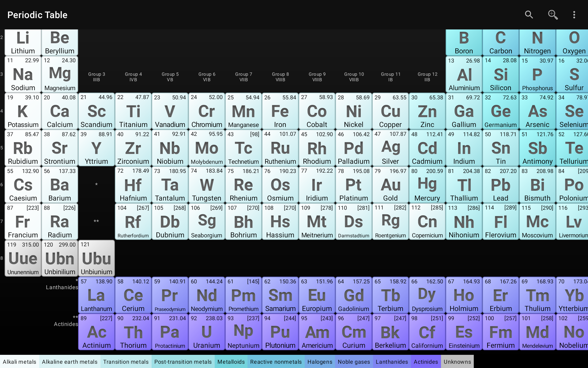Open the Rutherfordium element tile

133,221
